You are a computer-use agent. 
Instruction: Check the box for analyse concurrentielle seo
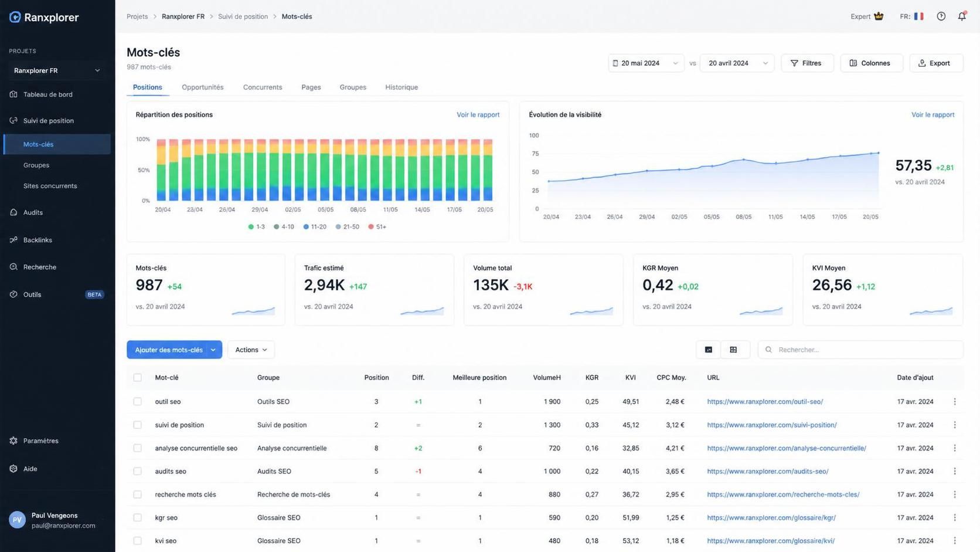tap(137, 448)
